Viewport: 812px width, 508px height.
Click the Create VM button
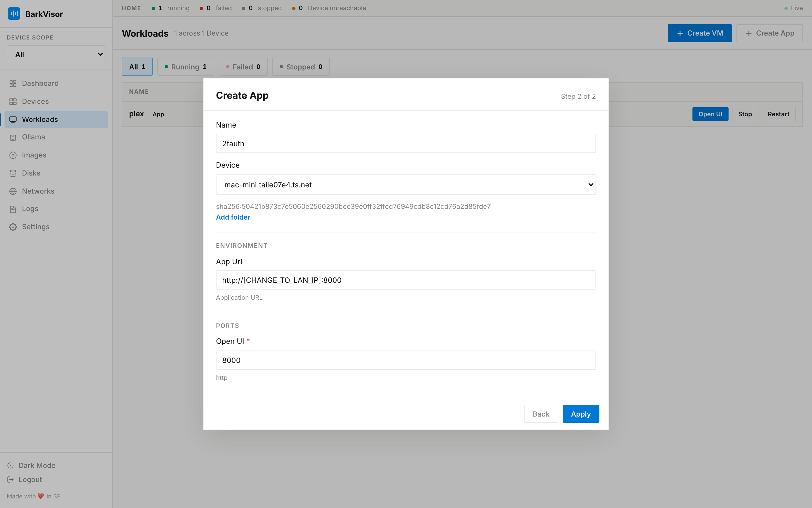click(x=700, y=33)
